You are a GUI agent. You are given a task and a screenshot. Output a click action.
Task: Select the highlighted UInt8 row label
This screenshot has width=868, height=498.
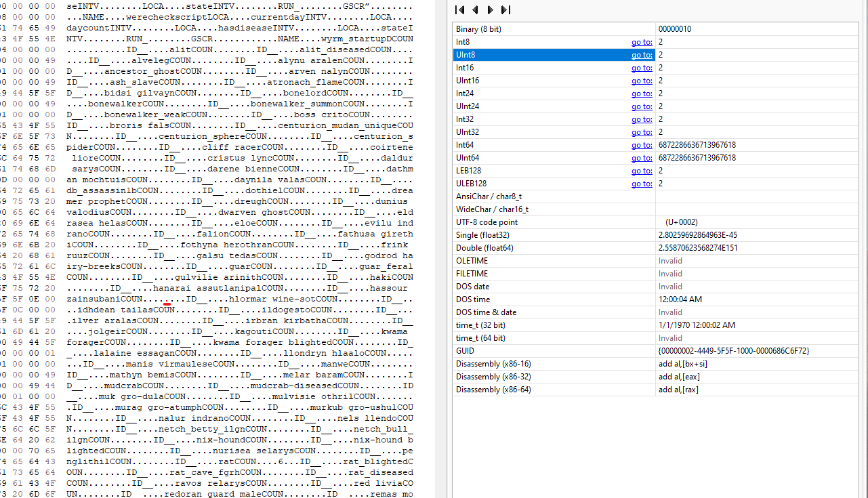tap(468, 55)
